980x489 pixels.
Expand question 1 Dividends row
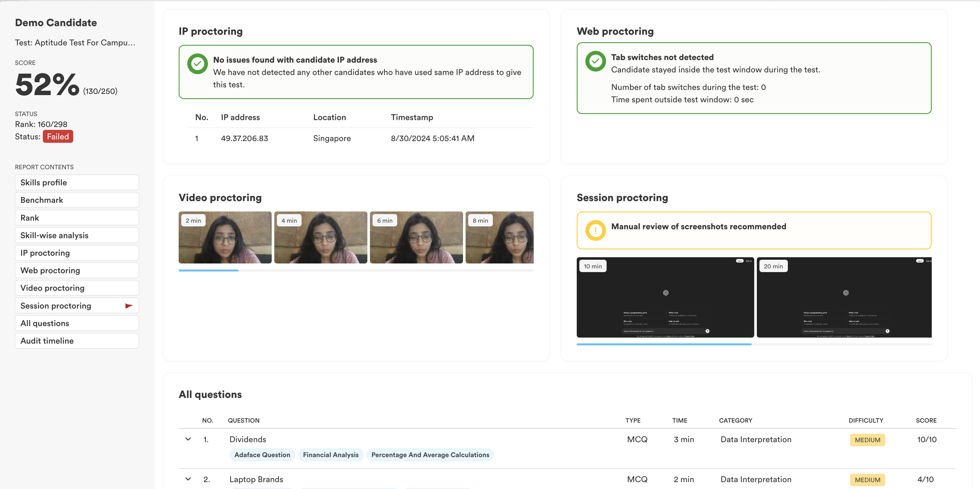pyautogui.click(x=188, y=439)
